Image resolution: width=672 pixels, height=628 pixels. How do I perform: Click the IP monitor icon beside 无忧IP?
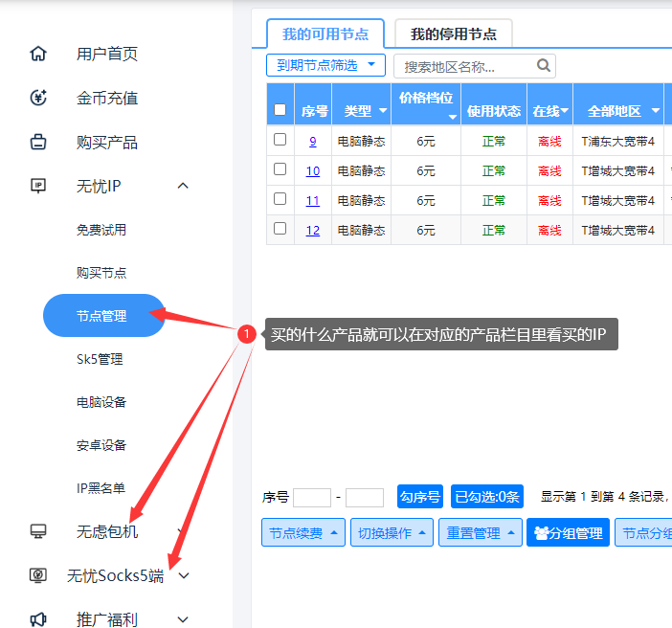pyautogui.click(x=38, y=186)
